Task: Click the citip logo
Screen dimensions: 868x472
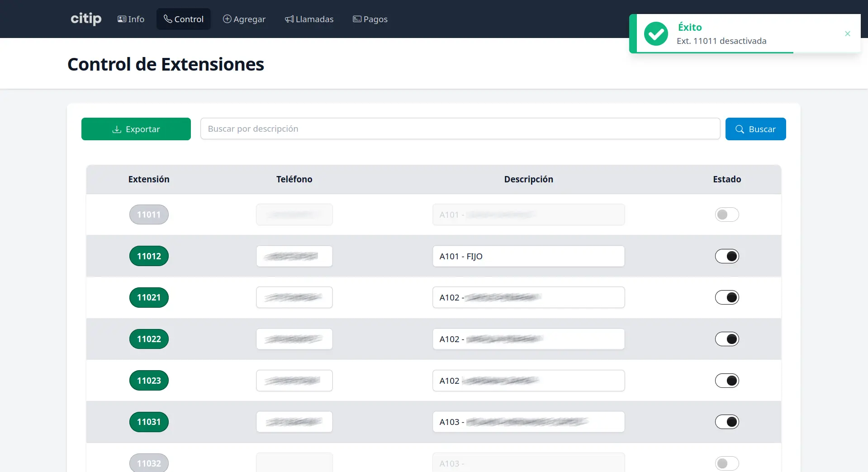Action: tap(85, 19)
